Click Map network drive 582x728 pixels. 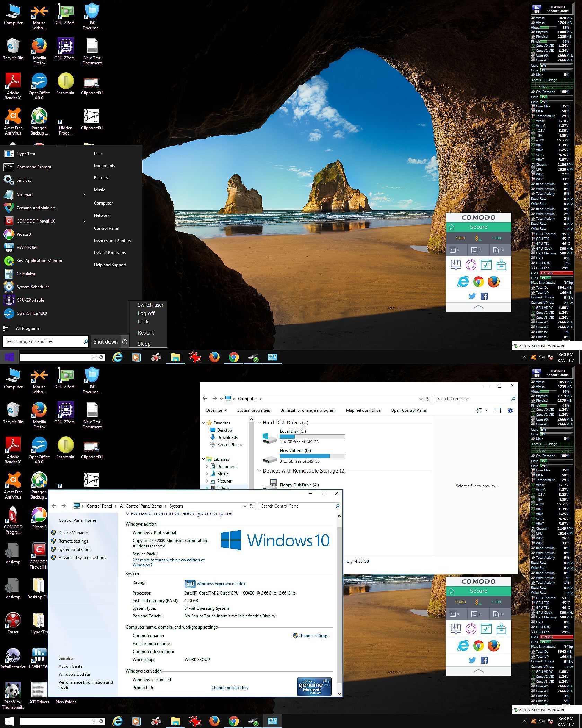click(x=363, y=410)
